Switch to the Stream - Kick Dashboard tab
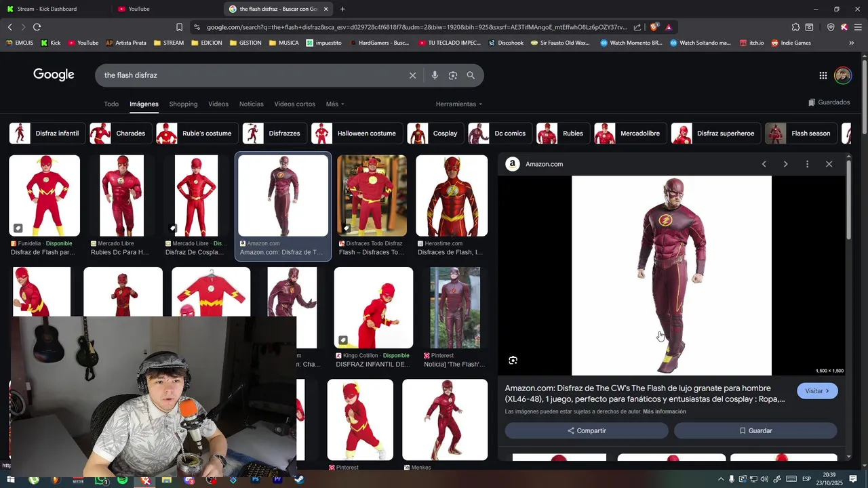Viewport: 868px width, 488px height. coord(56,9)
